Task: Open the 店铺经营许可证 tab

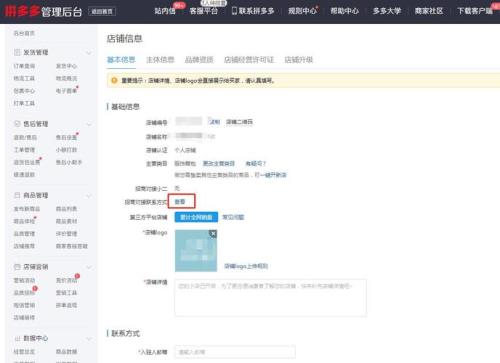Action: (249, 60)
